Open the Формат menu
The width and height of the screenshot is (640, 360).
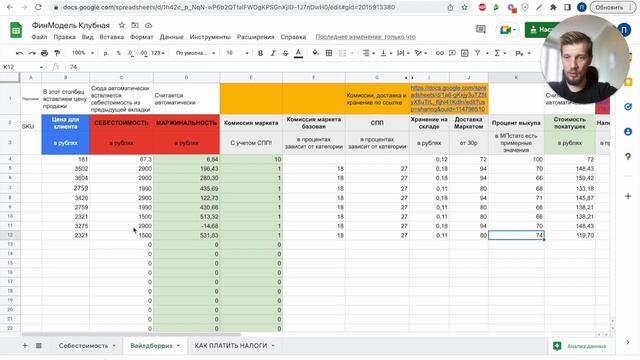pos(141,37)
